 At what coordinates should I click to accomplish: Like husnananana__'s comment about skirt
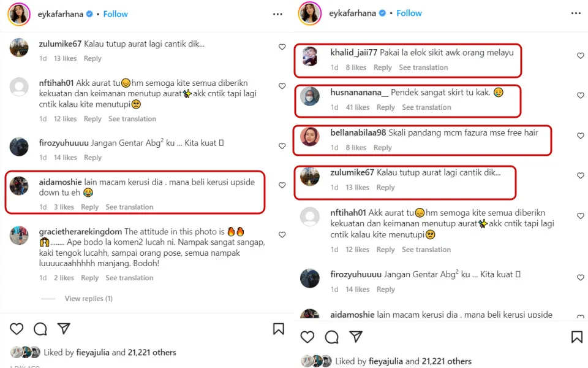(x=581, y=96)
